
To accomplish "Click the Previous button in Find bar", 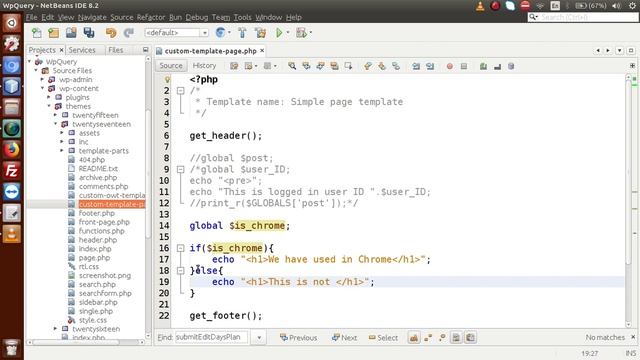I will 298,338.
